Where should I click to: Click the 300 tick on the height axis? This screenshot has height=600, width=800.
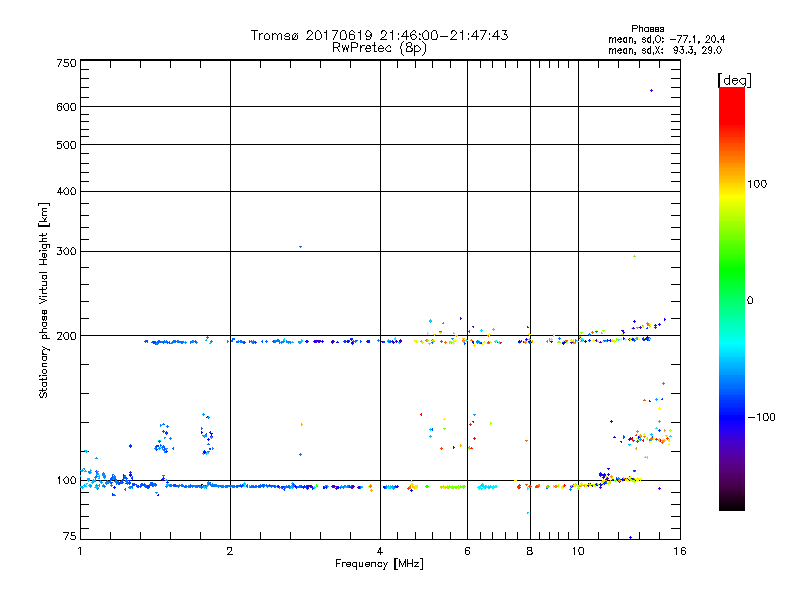coord(67,251)
